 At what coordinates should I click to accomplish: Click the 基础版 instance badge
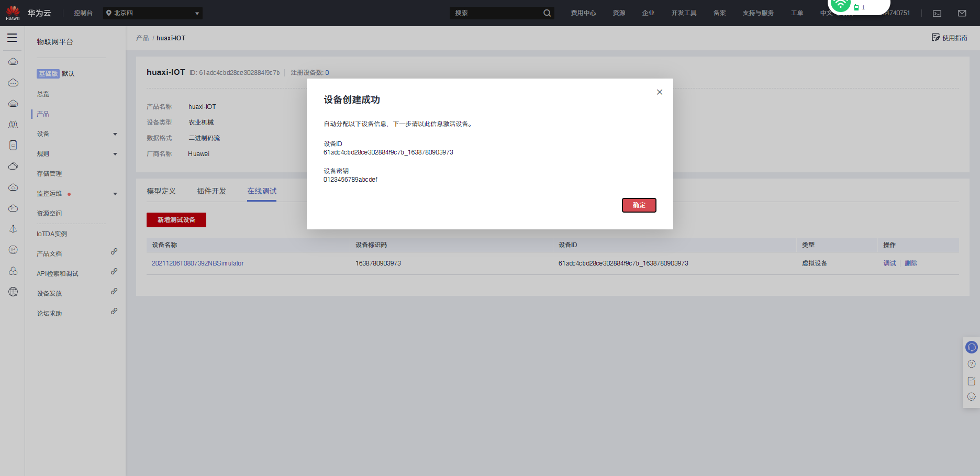point(48,74)
